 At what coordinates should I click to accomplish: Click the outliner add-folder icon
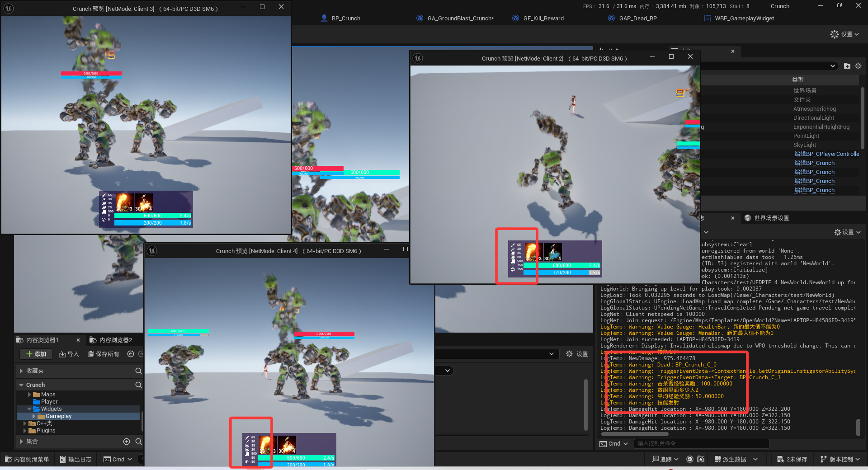click(x=847, y=66)
